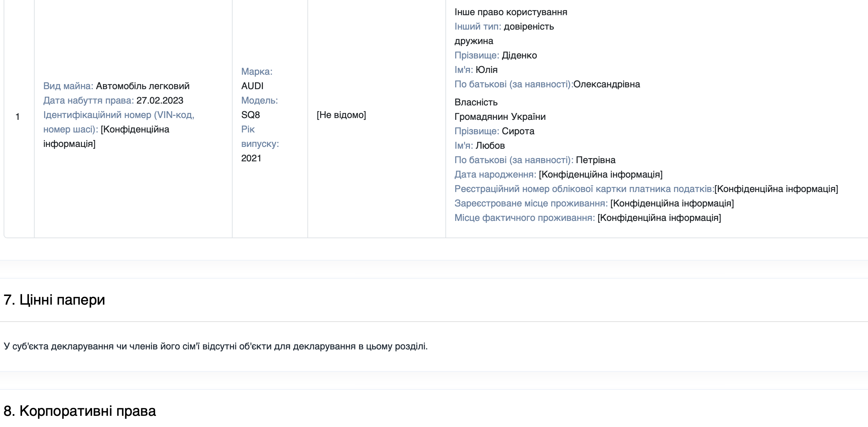The image size is (868, 427).
Task: Click the 'Вид майна' label
Action: 68,86
